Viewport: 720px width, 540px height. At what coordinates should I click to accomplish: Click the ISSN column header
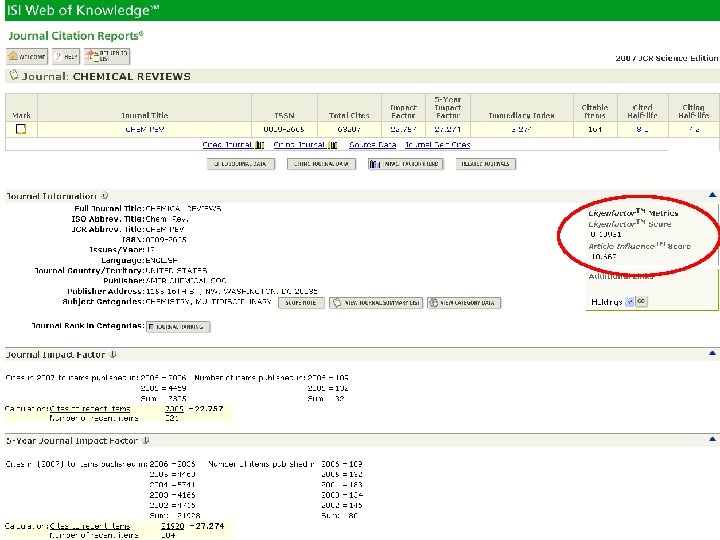[x=284, y=115]
